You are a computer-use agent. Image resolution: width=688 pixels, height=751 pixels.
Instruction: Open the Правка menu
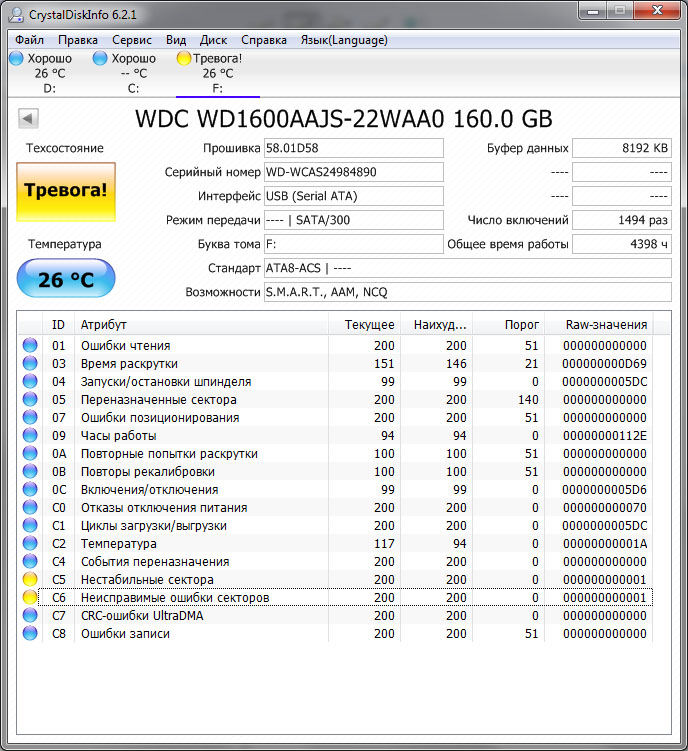point(78,40)
